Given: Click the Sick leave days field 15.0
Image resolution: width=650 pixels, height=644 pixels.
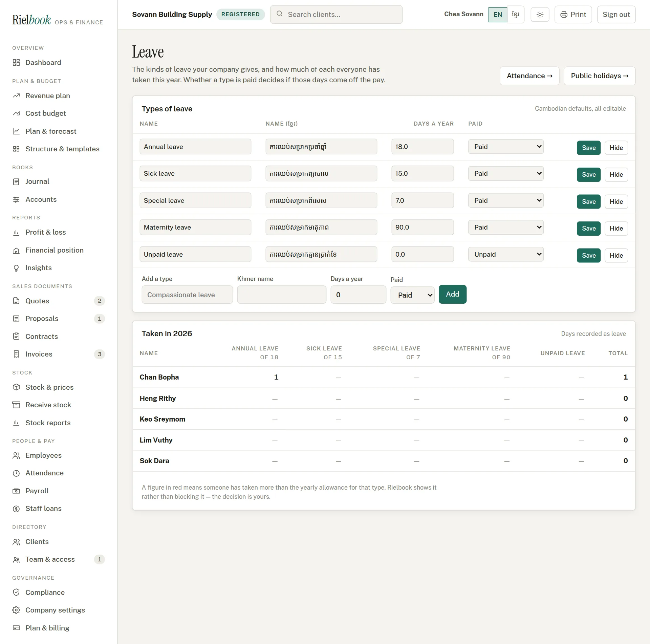Looking at the screenshot, I should click(422, 173).
